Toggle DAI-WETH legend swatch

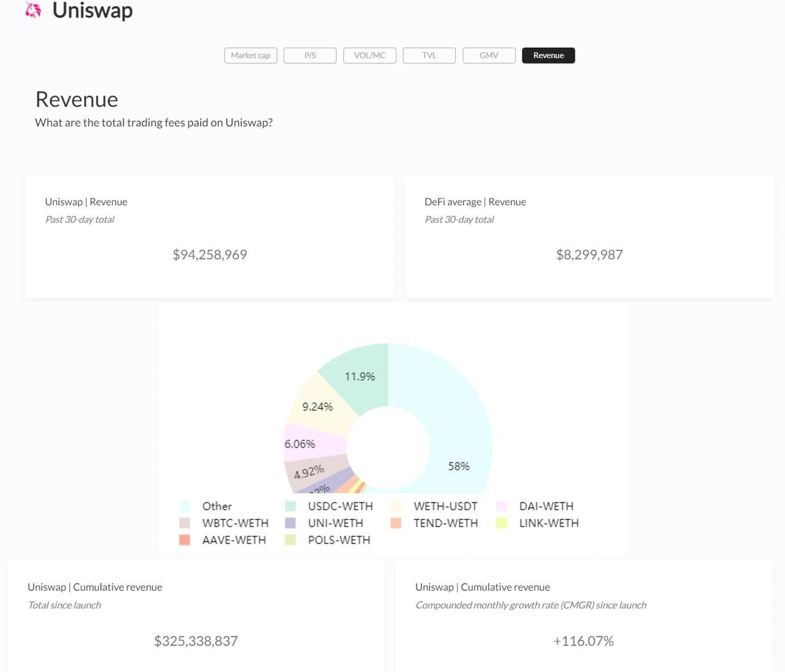(502, 506)
